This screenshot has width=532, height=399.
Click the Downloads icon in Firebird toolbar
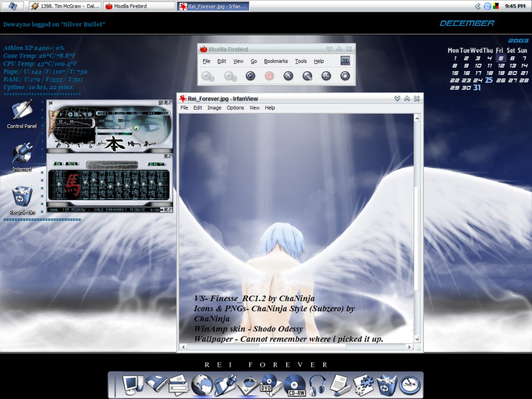coord(326,76)
